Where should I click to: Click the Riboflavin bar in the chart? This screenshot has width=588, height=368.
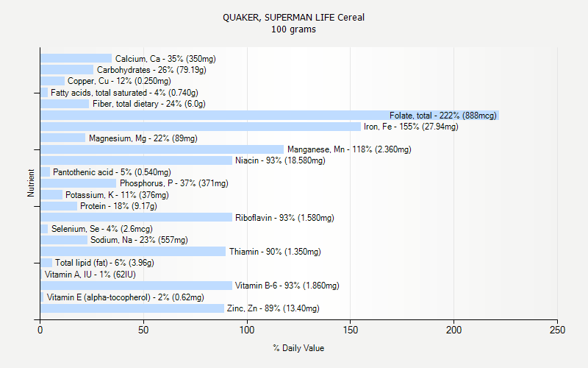137,217
